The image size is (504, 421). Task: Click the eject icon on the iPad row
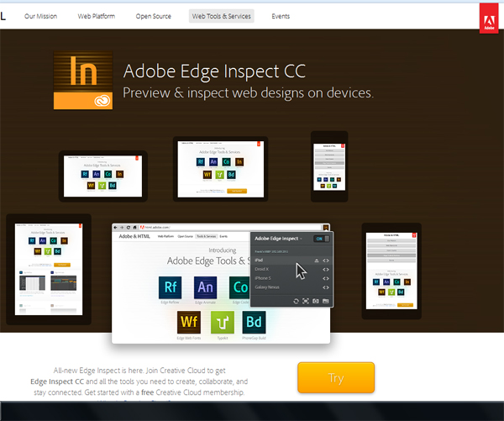pos(317,260)
